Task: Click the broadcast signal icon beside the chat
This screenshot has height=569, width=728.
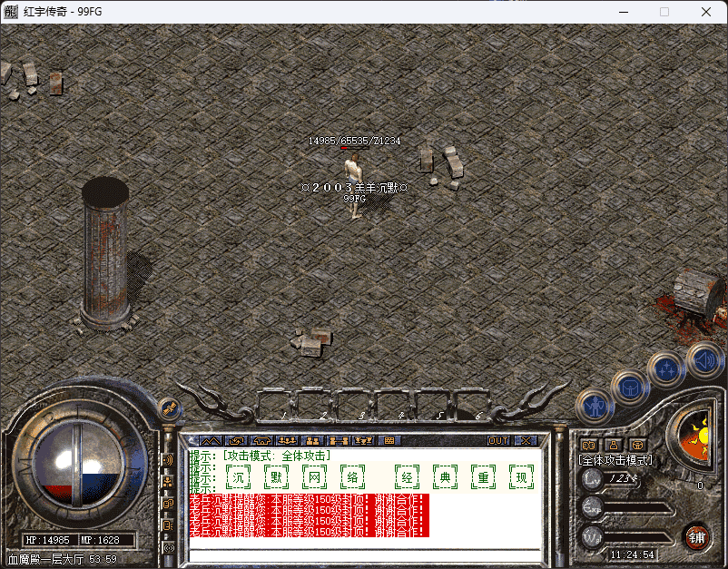Action: (x=168, y=460)
